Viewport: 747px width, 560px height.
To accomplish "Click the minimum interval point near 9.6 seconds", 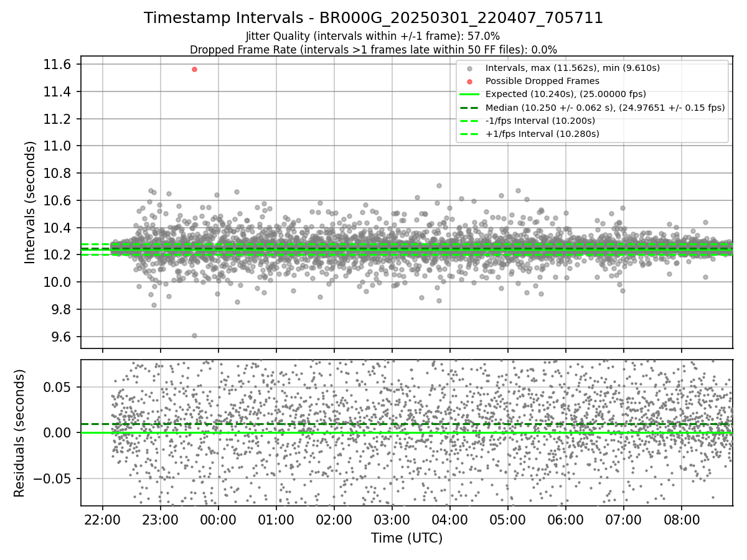I will [194, 335].
